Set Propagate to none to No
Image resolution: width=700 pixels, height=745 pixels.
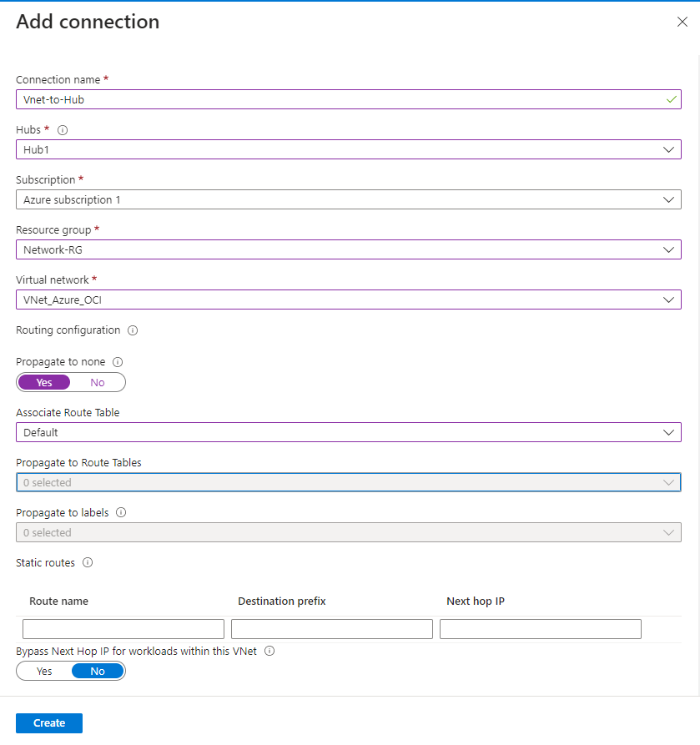pyautogui.click(x=98, y=382)
